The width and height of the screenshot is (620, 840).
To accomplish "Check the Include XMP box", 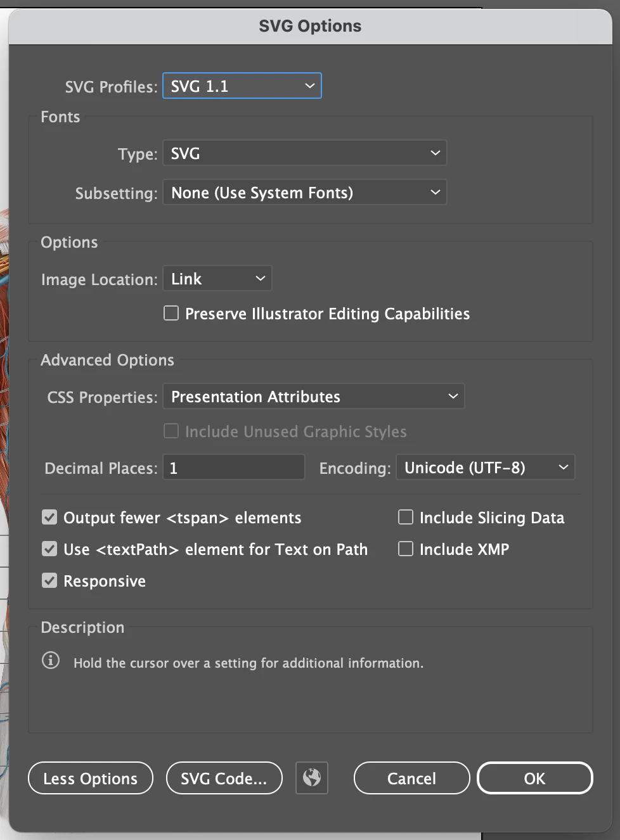I will coord(406,549).
